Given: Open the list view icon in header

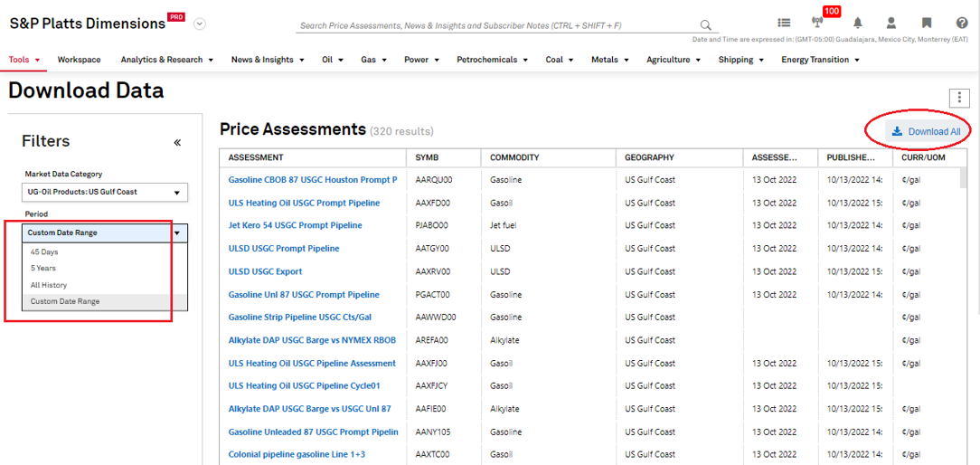Looking at the screenshot, I should click(x=784, y=23).
